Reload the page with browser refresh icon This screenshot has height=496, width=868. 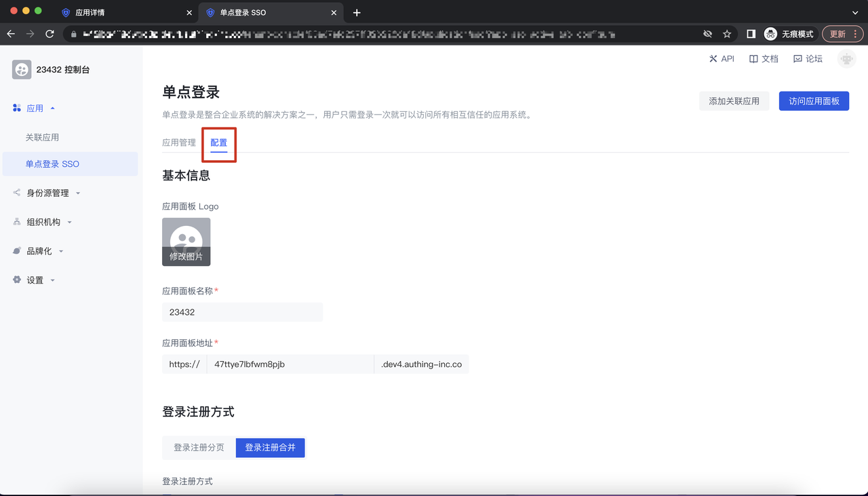click(x=50, y=34)
